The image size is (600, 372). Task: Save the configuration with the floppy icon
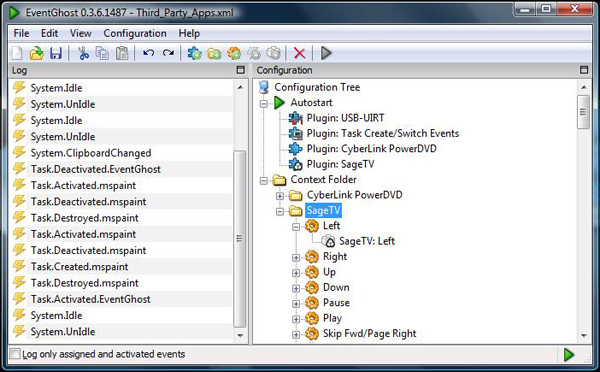56,53
